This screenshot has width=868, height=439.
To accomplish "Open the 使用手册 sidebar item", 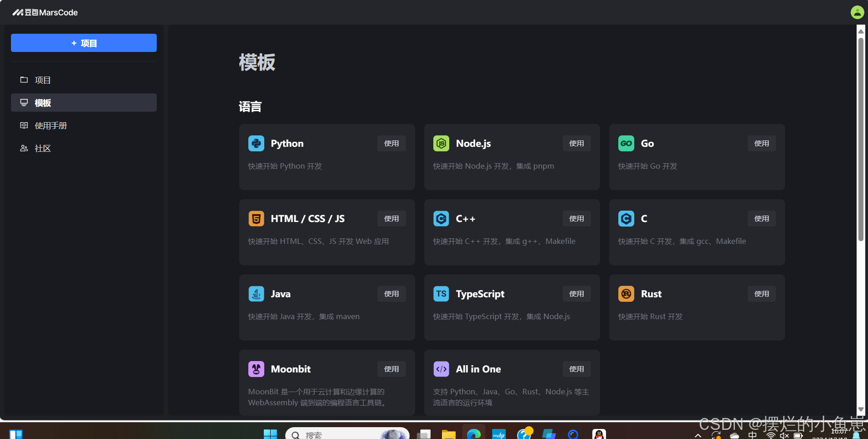I will coord(84,126).
